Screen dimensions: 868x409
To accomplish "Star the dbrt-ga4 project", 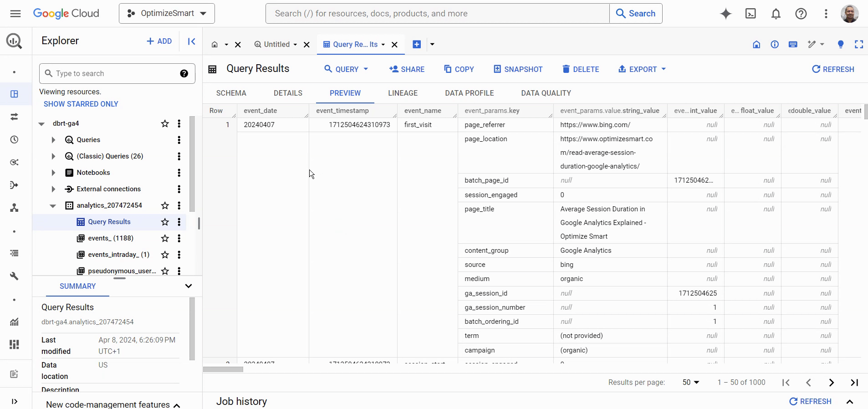I will [x=165, y=123].
